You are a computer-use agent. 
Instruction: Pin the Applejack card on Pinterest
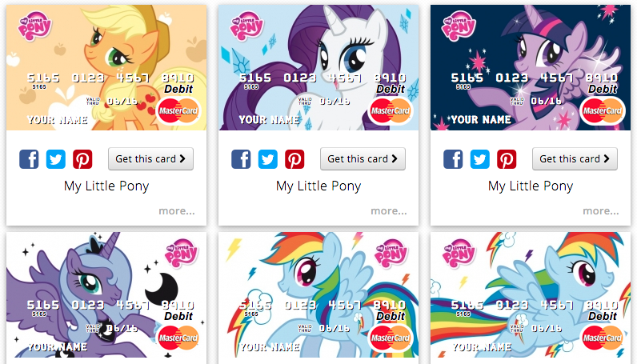82,159
